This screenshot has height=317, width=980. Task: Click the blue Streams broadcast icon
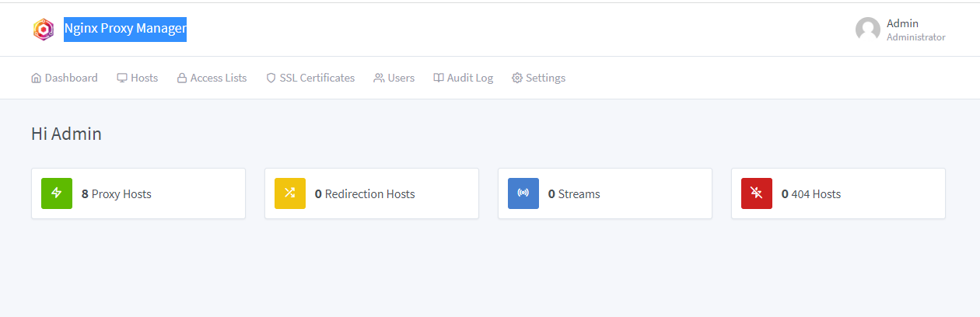(523, 193)
